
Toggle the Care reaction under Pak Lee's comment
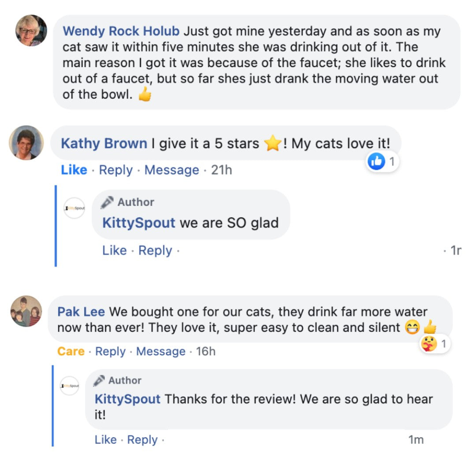71,351
